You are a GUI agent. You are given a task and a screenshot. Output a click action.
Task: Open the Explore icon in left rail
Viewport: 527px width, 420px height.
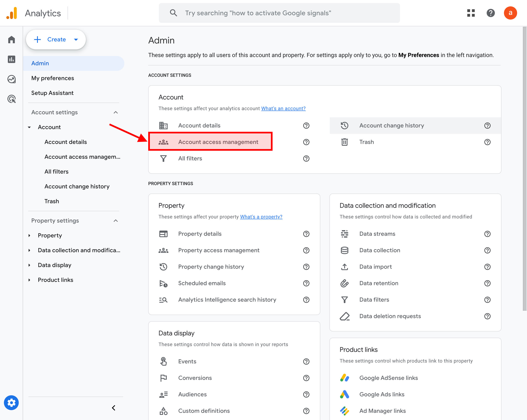click(x=12, y=79)
